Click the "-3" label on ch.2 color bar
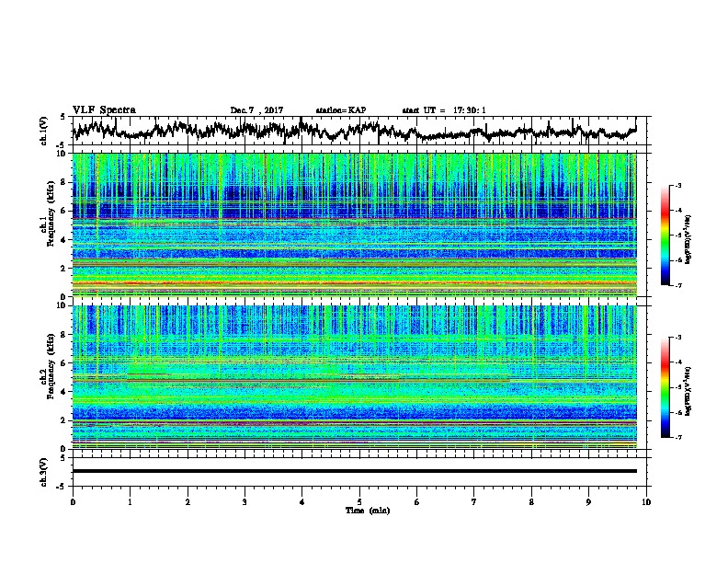Screen dimensions: 728x563 click(x=677, y=338)
